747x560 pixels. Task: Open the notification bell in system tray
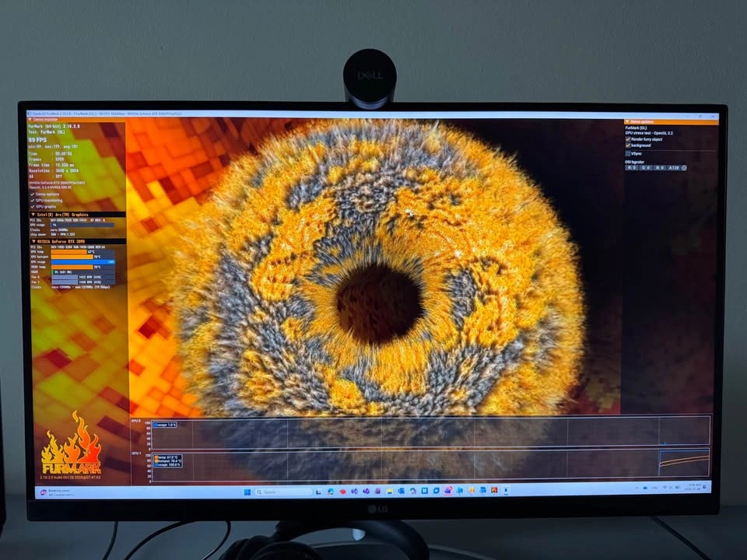[x=705, y=487]
